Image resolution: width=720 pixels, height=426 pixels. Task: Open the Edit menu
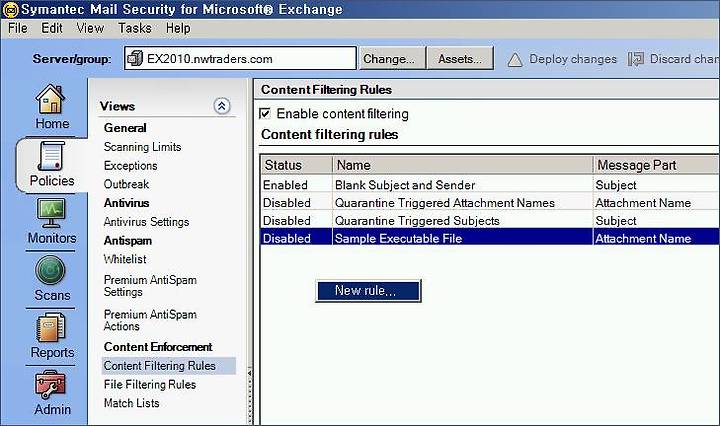[51, 28]
